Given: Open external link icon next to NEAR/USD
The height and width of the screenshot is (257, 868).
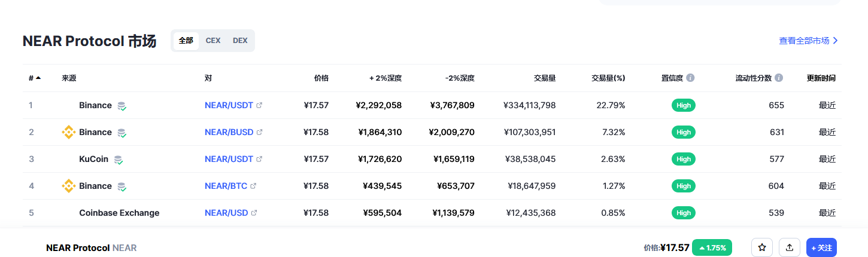Looking at the screenshot, I should [254, 213].
